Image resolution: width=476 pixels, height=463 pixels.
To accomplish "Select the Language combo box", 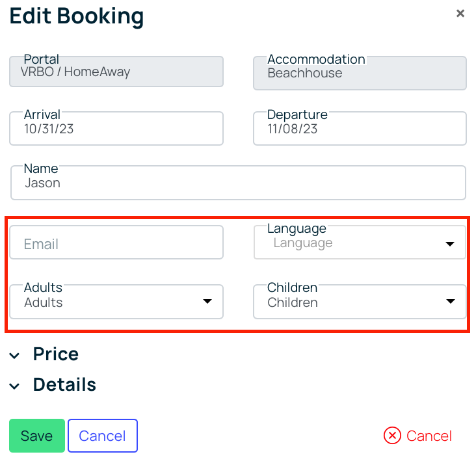I will [x=360, y=243].
